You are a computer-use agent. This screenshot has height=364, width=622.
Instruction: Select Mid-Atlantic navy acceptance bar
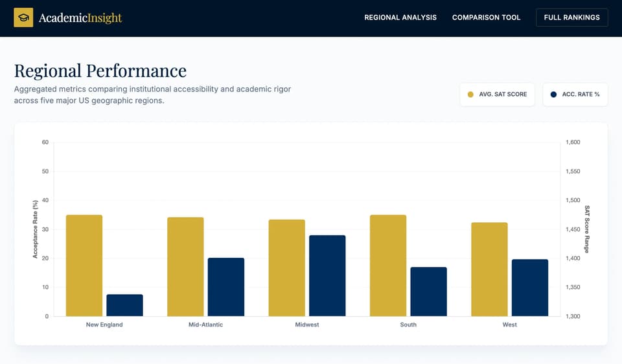click(226, 287)
